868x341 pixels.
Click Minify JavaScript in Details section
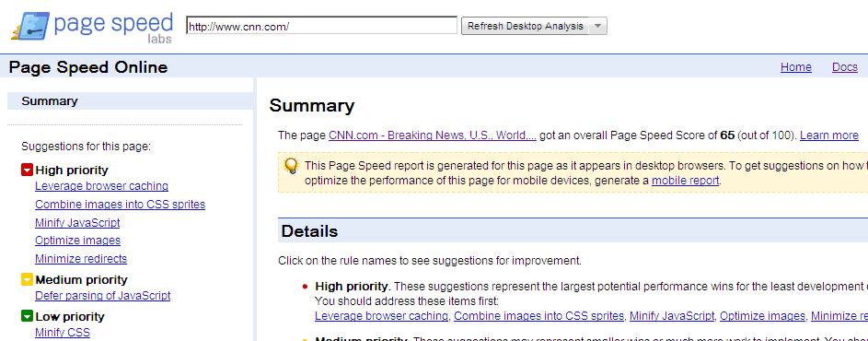point(672,316)
